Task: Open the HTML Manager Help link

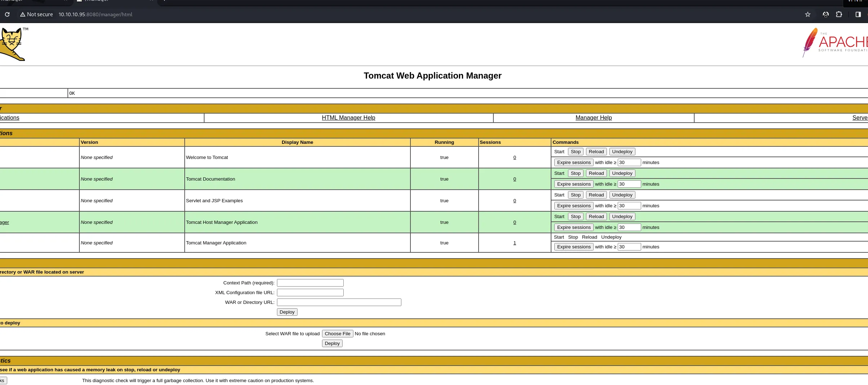Action: [x=348, y=118]
